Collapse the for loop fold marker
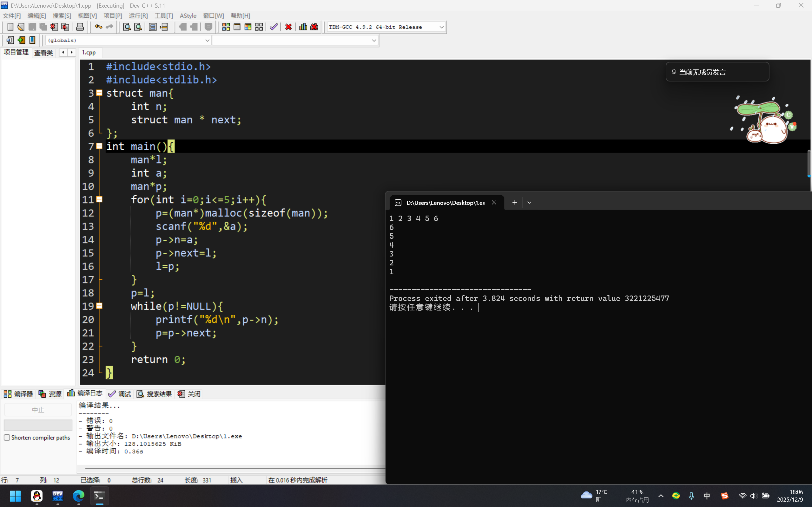 pyautogui.click(x=99, y=199)
